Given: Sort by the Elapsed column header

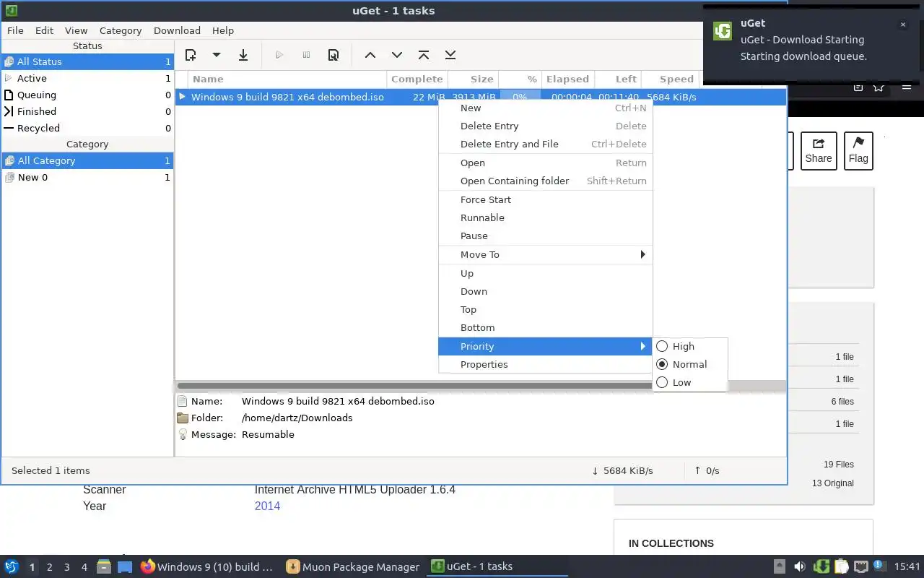Looking at the screenshot, I should click(567, 79).
